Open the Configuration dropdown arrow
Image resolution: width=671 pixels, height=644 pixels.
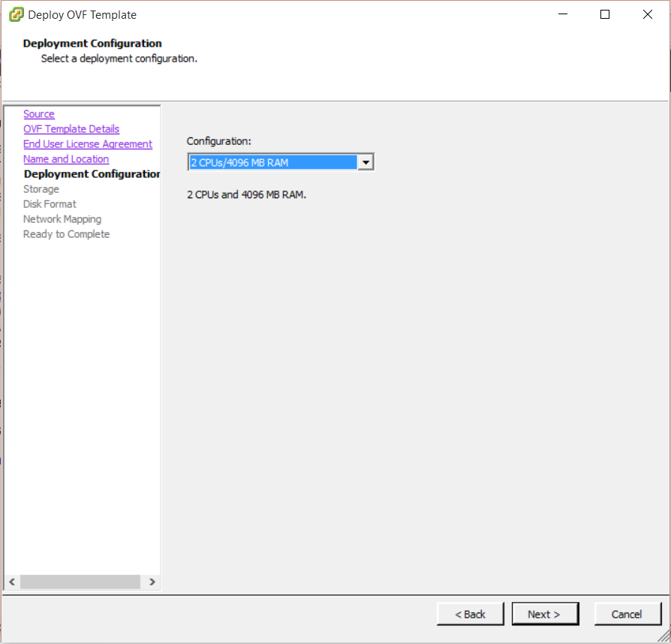pyautogui.click(x=366, y=162)
